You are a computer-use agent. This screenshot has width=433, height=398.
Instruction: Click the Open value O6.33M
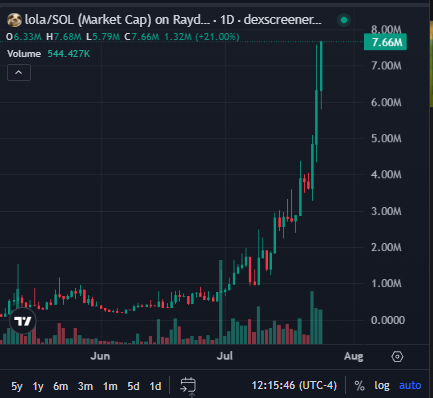pos(24,37)
